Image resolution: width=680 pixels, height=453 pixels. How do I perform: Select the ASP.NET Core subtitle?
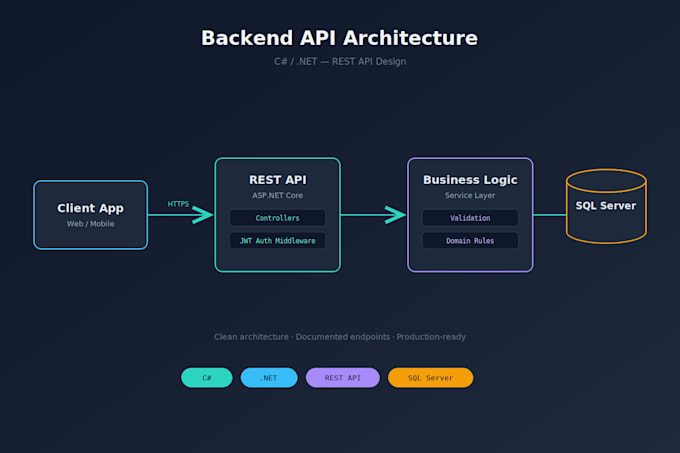pyautogui.click(x=278, y=196)
